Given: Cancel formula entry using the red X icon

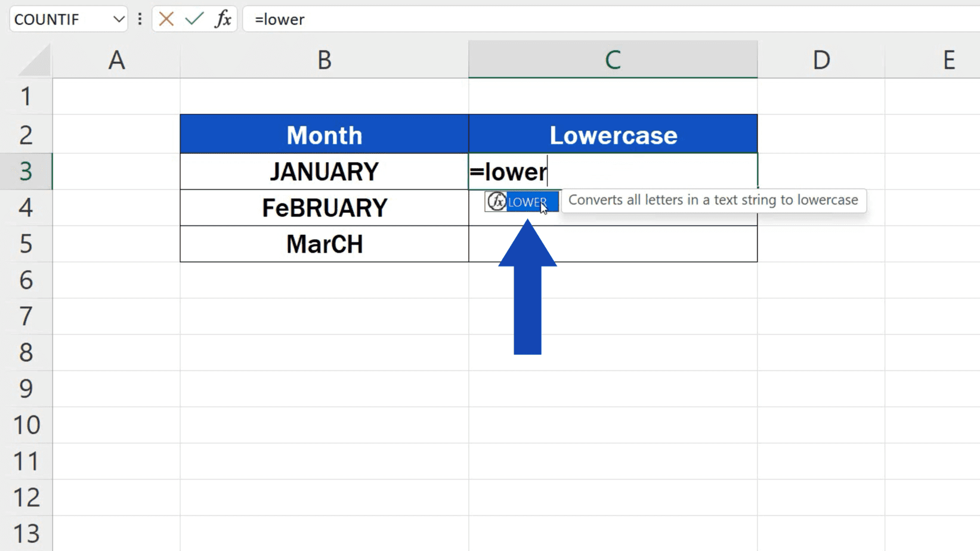Looking at the screenshot, I should [165, 19].
